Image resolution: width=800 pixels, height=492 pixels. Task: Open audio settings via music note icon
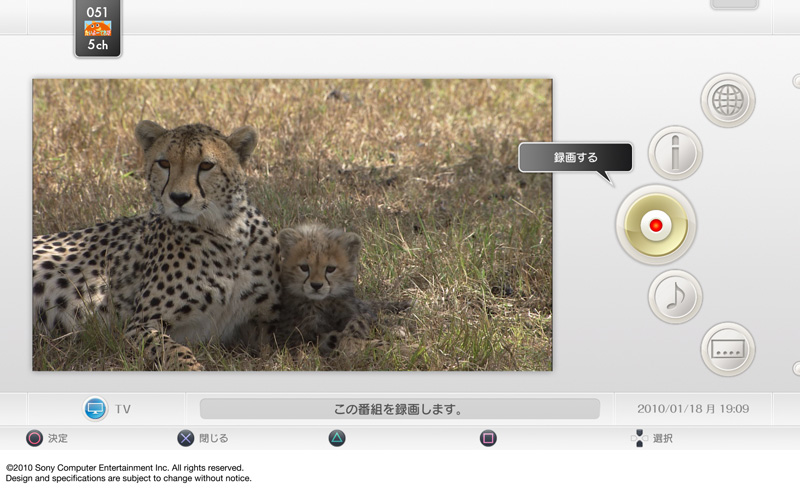[675, 297]
